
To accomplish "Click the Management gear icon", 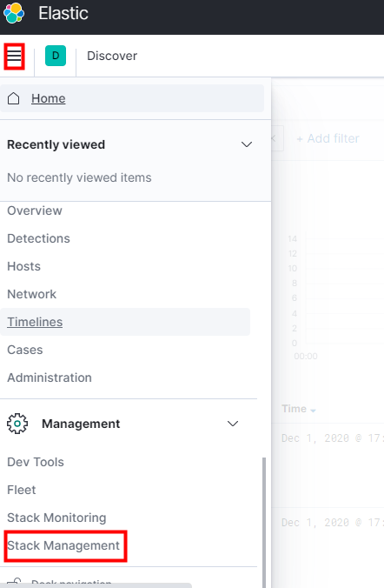I will 17,424.
